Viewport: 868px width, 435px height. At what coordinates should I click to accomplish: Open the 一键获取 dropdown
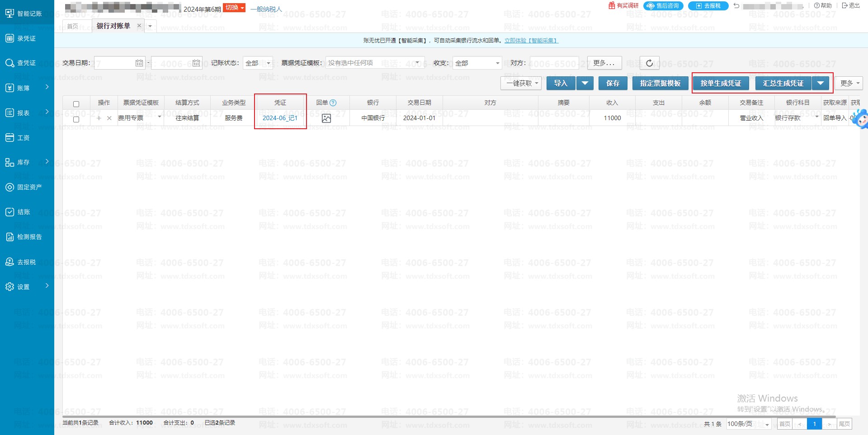point(521,83)
